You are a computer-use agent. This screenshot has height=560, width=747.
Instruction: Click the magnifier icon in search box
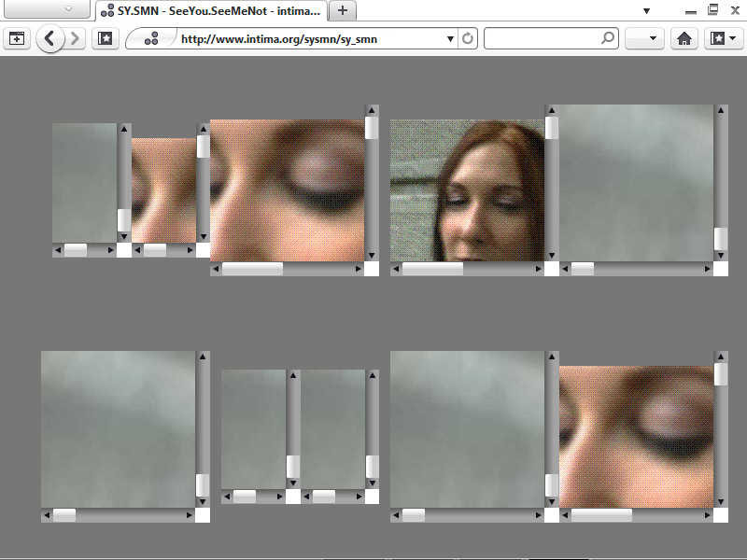(x=608, y=39)
